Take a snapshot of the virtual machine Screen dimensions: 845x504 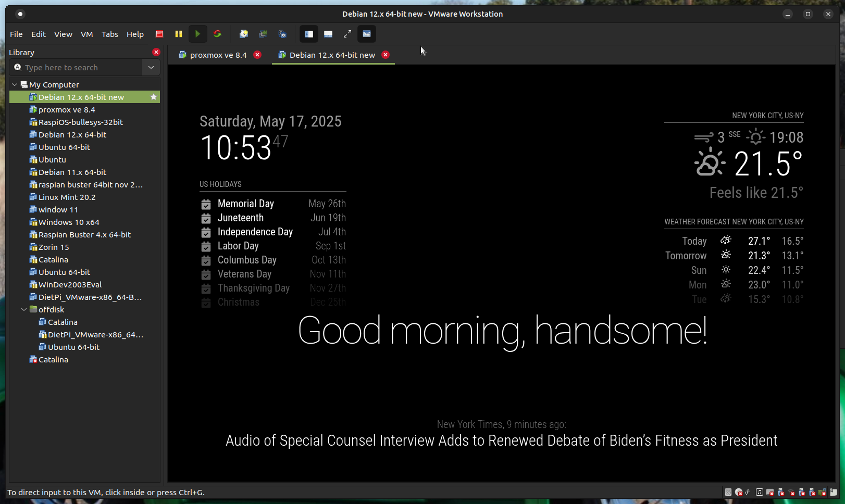tap(243, 34)
